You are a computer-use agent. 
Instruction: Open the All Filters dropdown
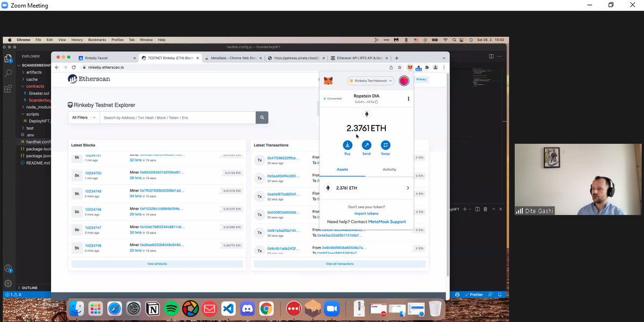coord(83,118)
